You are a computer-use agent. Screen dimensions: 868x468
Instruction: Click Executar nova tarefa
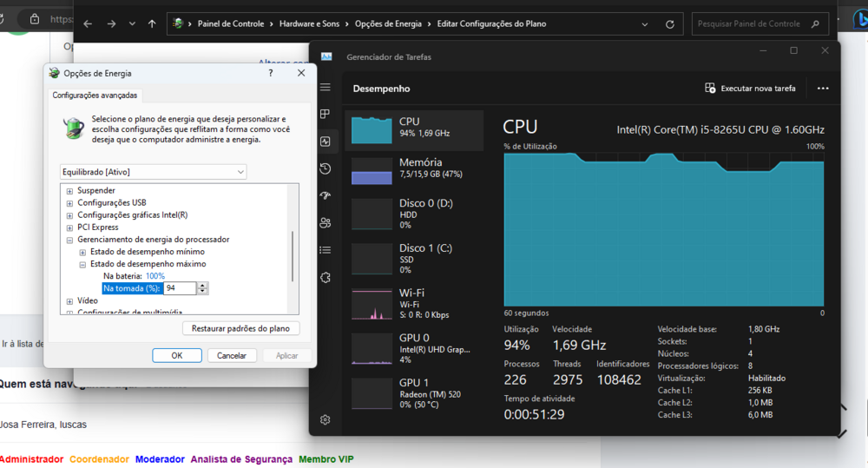750,89
